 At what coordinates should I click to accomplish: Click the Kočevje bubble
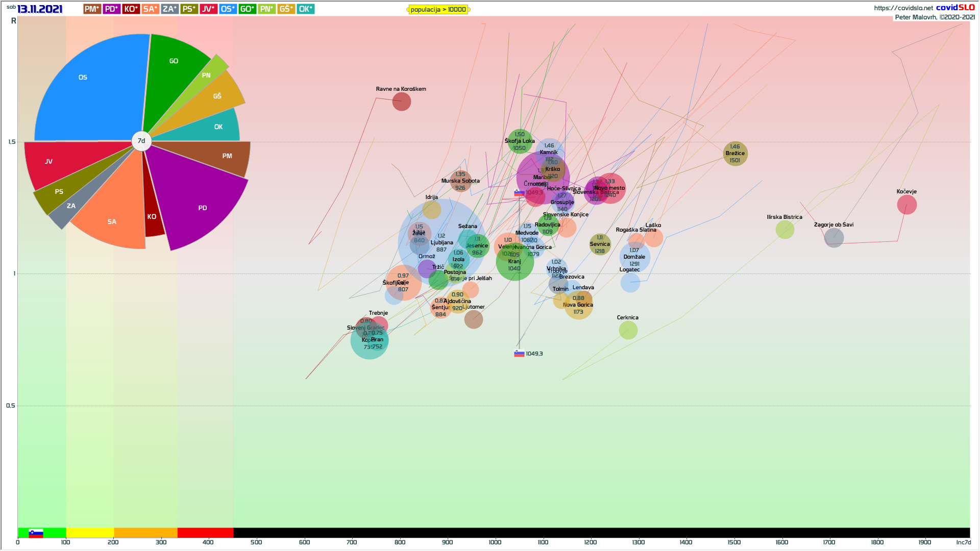(x=907, y=205)
